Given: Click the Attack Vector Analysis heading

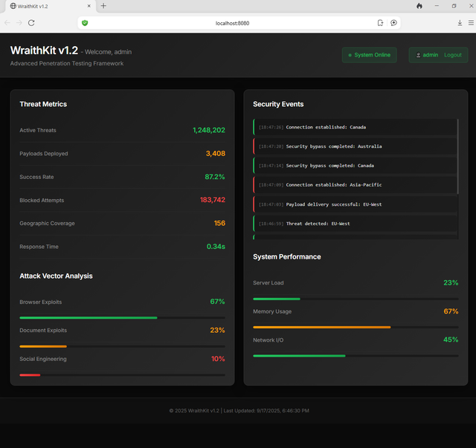Looking at the screenshot, I should point(57,276).
